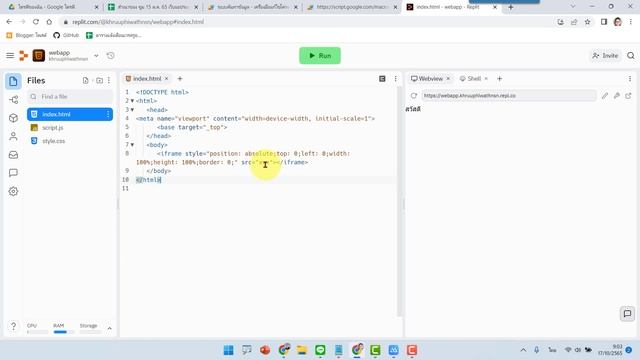Switch to the script.google.com browser tab
The height and width of the screenshot is (360, 640).
tap(353, 7)
